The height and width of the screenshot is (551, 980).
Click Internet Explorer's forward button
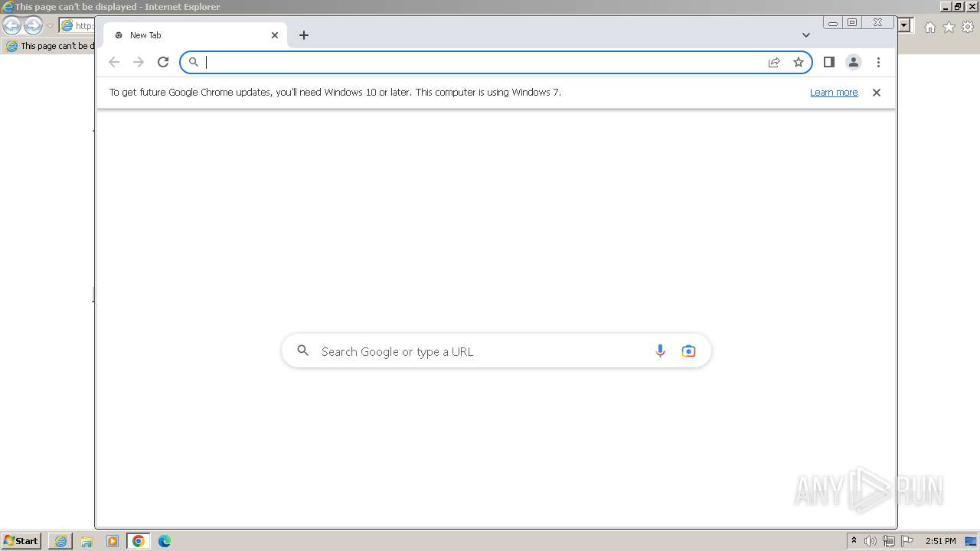click(x=33, y=26)
